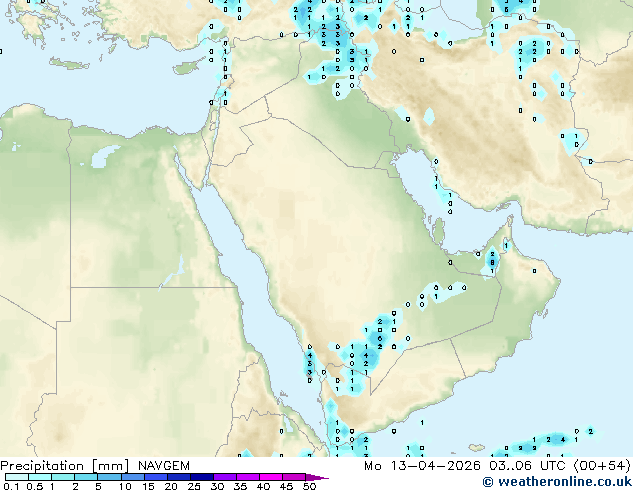Click the '45' legend scale value
Screen dimensions: 634x490
tap(286, 486)
